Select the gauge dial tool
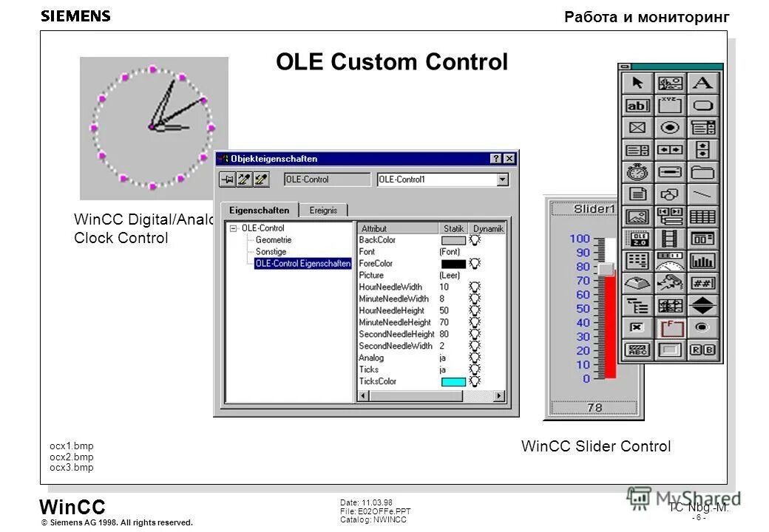 [670, 261]
